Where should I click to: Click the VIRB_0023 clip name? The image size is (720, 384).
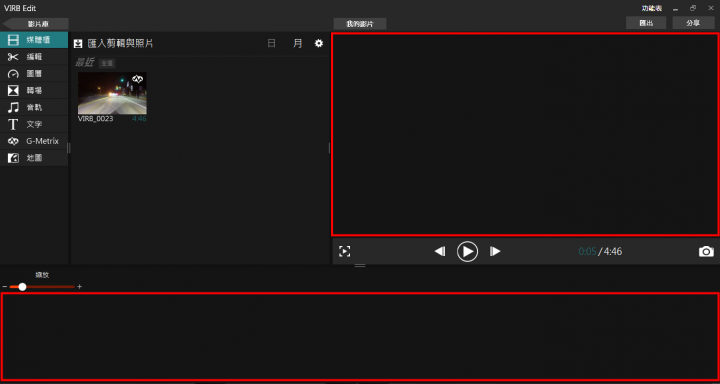click(96, 119)
